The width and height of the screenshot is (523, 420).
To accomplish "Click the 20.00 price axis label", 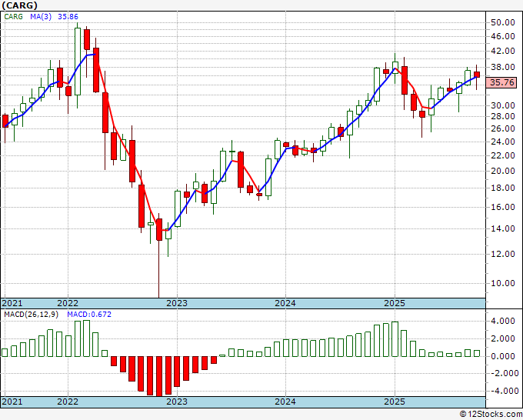I will tap(503, 171).
